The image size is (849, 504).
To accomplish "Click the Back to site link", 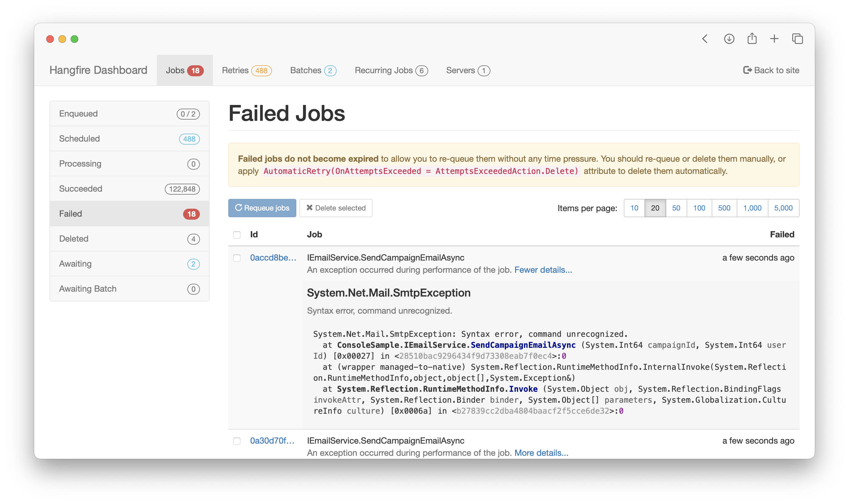I will (x=771, y=70).
